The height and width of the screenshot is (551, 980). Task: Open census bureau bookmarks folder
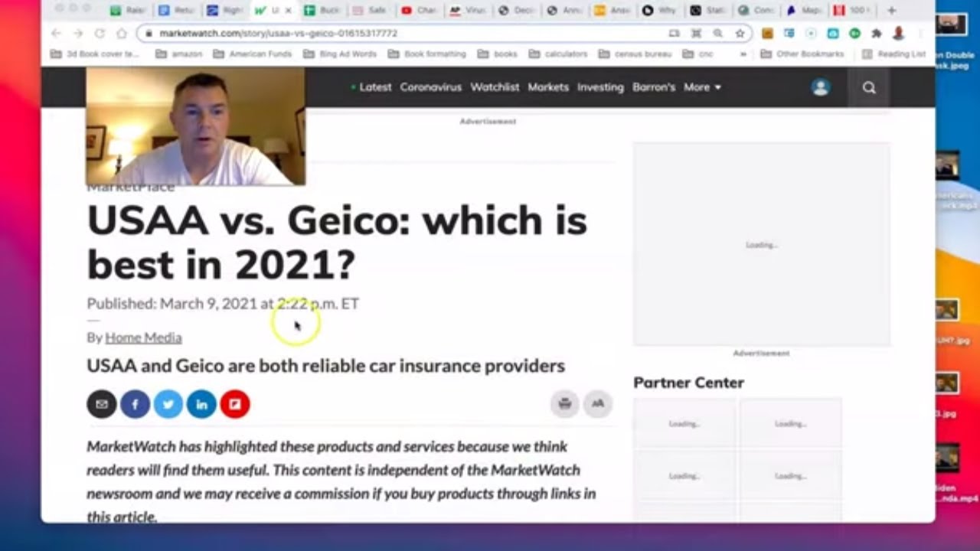click(635, 54)
